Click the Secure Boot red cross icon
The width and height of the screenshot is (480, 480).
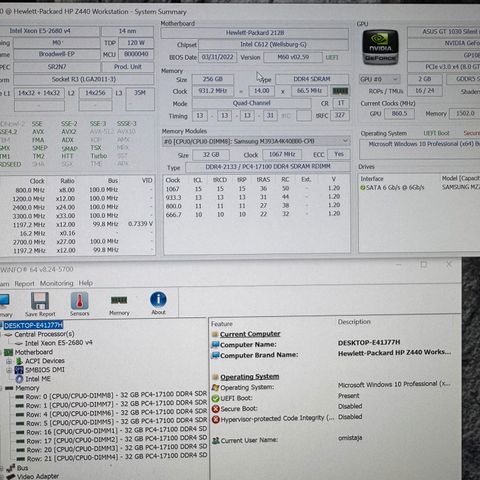(216, 409)
